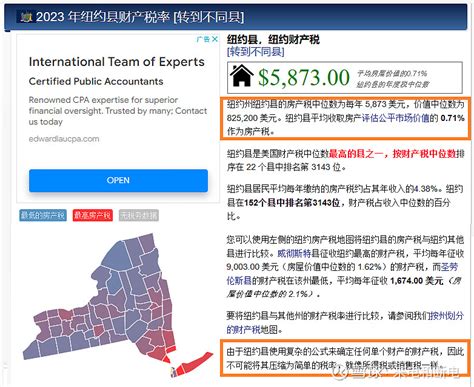The width and height of the screenshot is (474, 387).
Task: Open the 评估公平市场价值 link
Action: 395,118
